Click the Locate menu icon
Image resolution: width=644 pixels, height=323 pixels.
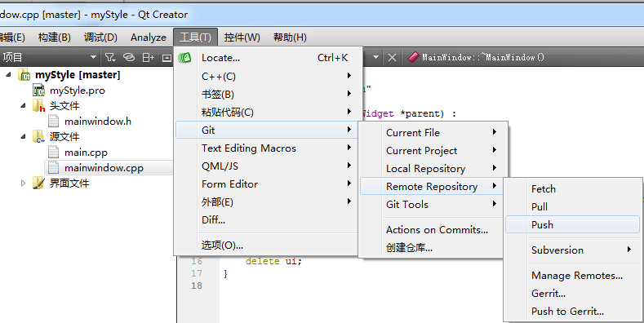click(184, 58)
